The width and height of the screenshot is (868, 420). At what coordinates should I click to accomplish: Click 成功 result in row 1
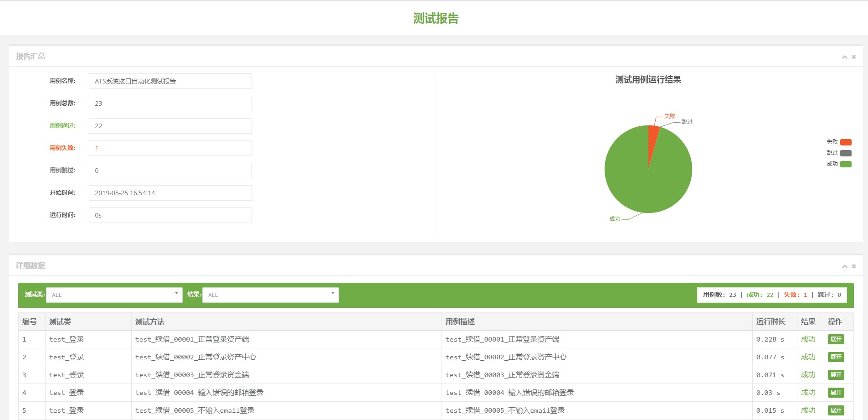tap(808, 339)
